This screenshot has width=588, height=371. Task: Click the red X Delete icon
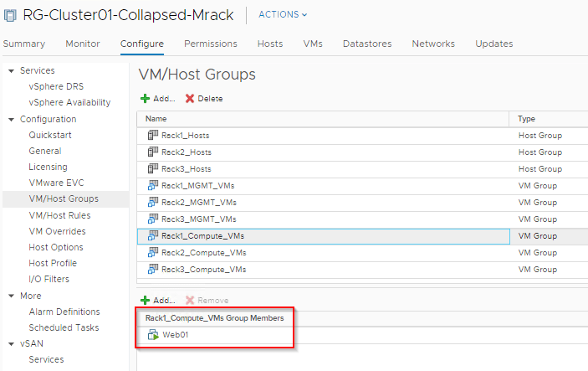pyautogui.click(x=190, y=99)
